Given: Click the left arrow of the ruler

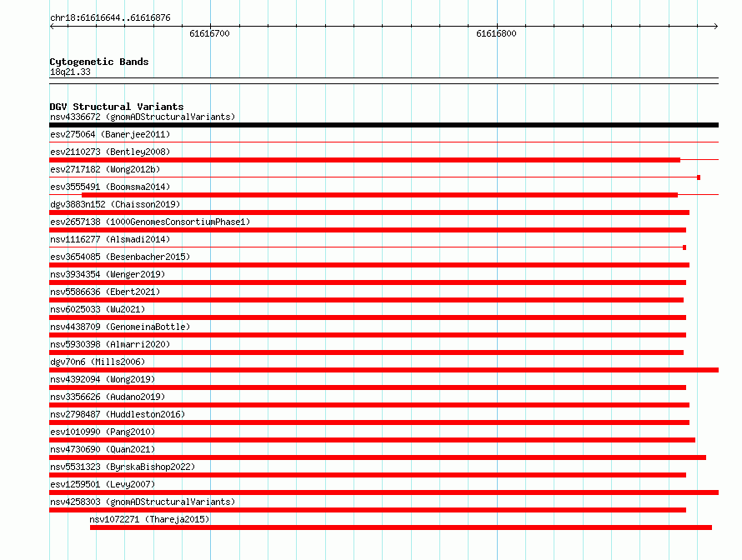Looking at the screenshot, I should click(x=52, y=26).
